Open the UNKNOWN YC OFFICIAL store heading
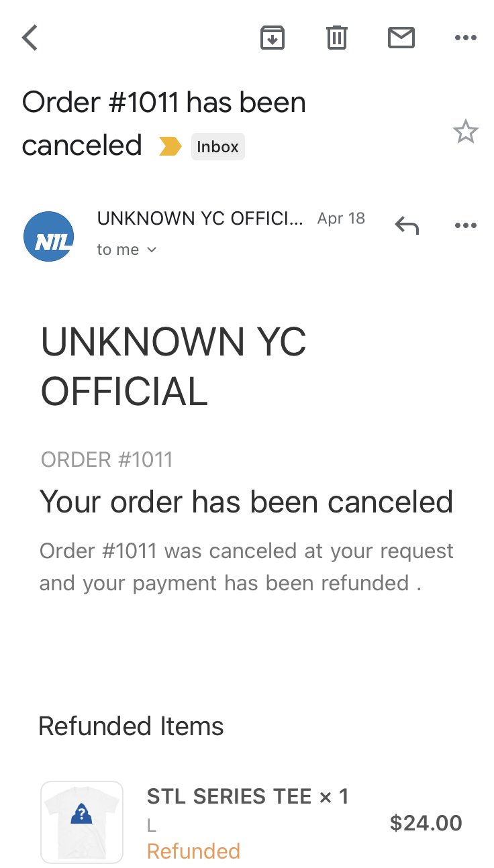 click(x=174, y=367)
